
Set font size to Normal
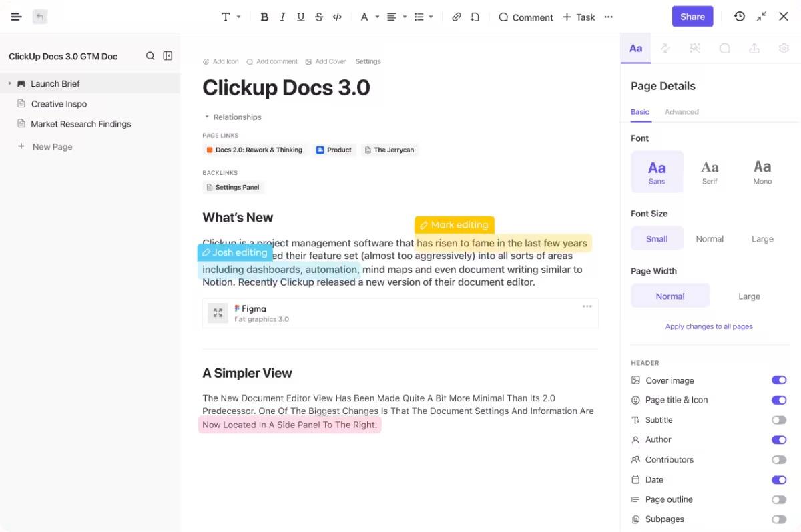point(710,238)
